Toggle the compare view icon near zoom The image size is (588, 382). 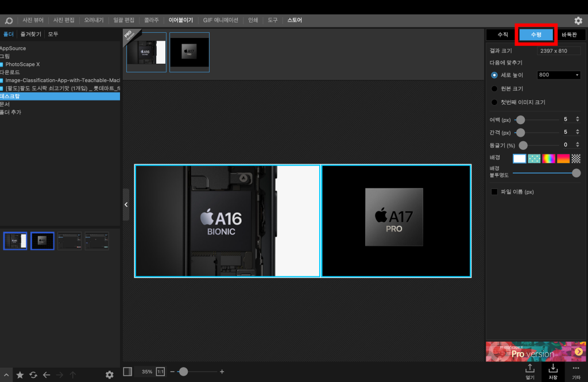tap(127, 372)
